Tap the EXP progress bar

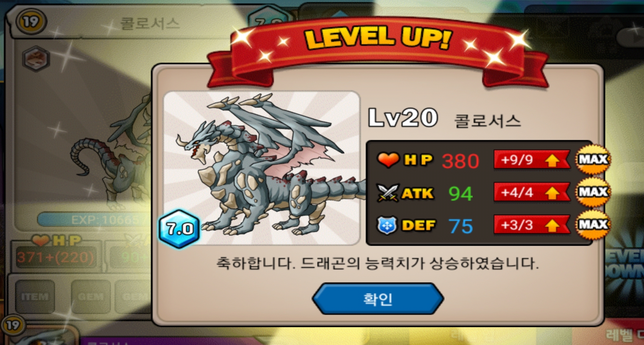tap(95, 220)
